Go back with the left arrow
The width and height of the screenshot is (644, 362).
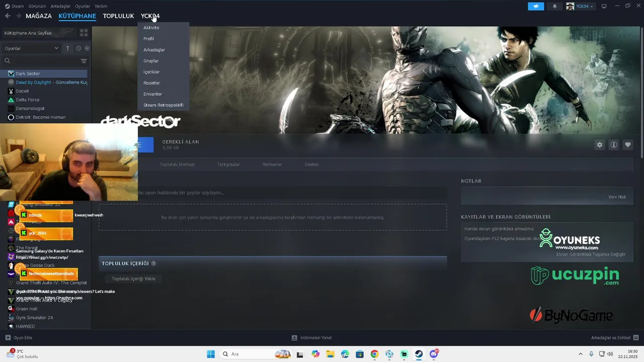[x=8, y=16]
